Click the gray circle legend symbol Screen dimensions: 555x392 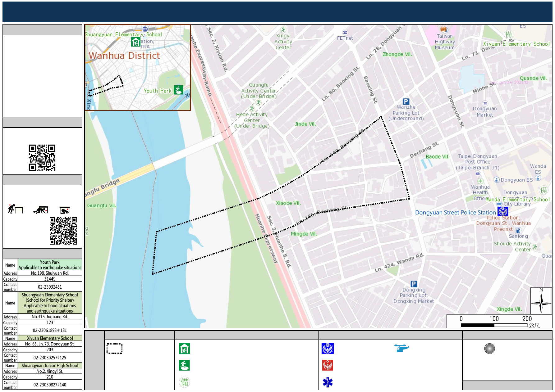tap(489, 349)
